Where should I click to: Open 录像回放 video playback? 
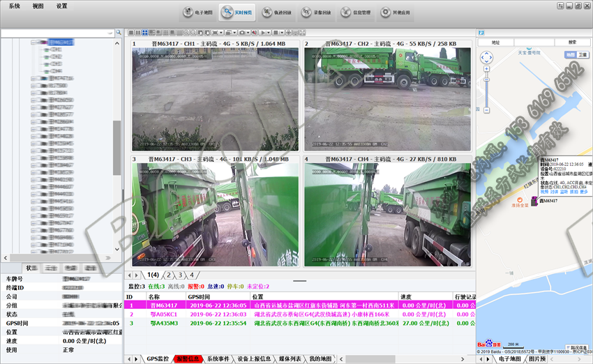pyautogui.click(x=317, y=13)
